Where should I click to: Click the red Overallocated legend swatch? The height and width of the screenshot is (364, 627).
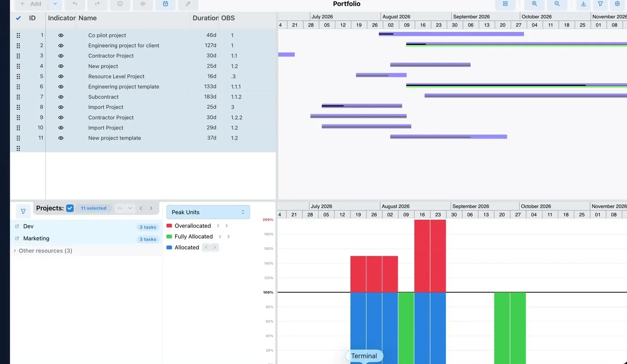click(169, 226)
